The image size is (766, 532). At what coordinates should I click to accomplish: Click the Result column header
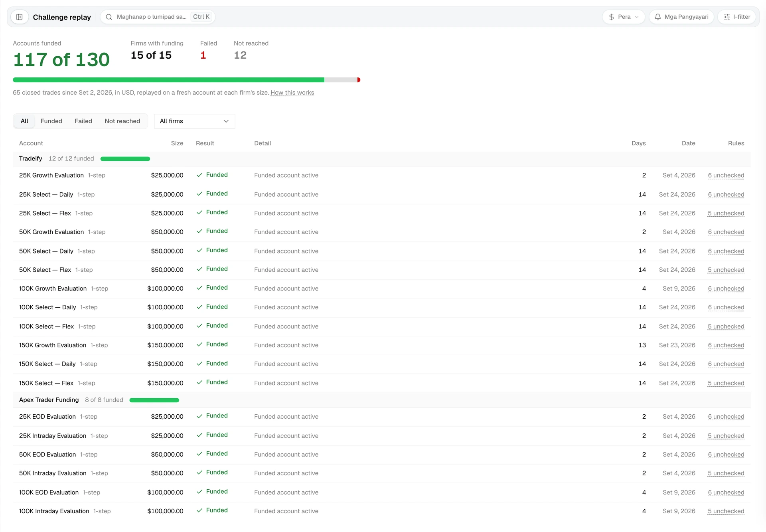tap(205, 143)
